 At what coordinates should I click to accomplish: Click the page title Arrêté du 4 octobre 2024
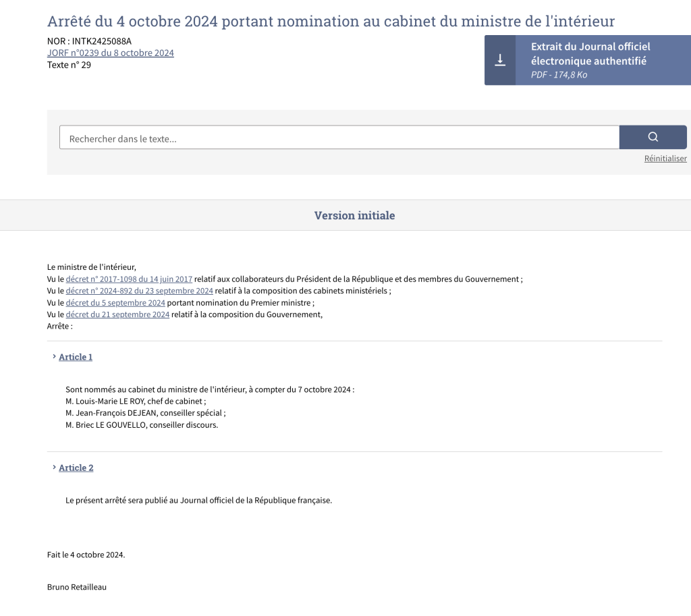[331, 21]
